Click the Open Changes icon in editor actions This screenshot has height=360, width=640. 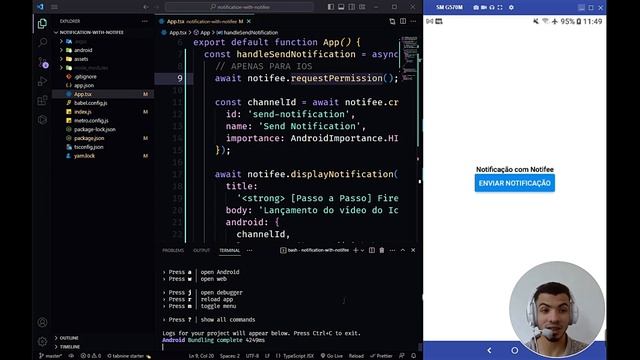392,21
